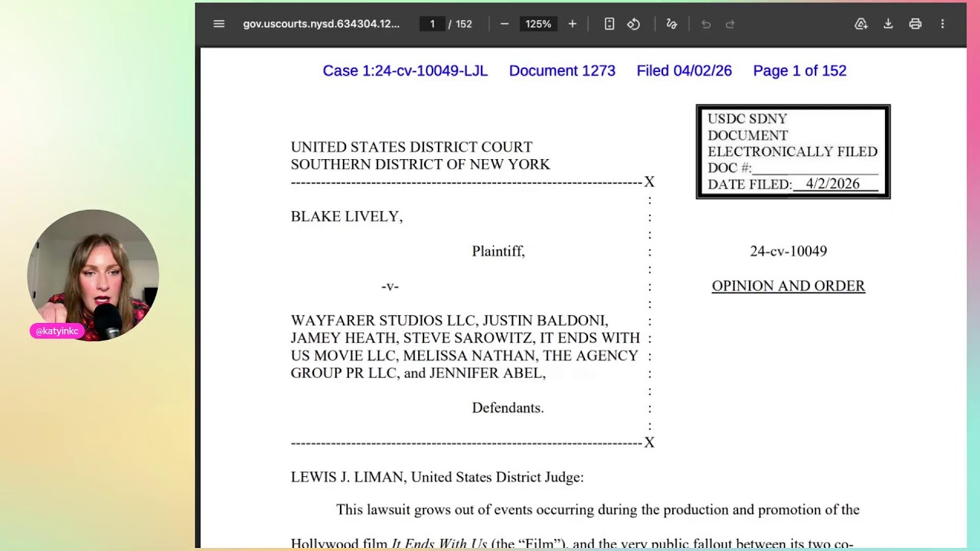The width and height of the screenshot is (980, 551).
Task: Click 'USDC SDNY' in the filing stamp
Action: point(747,119)
